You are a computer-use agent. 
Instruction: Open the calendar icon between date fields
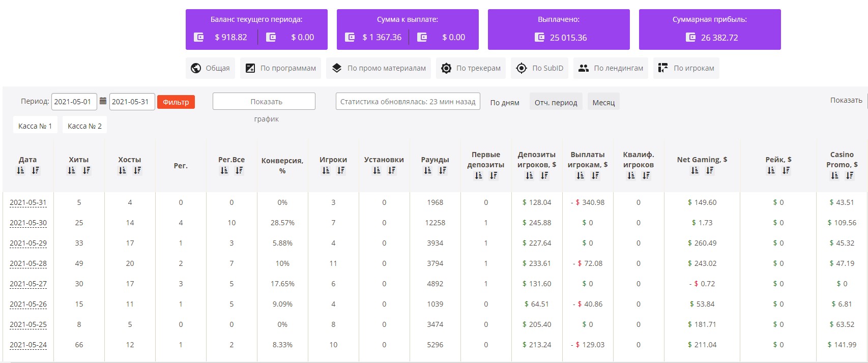[103, 101]
